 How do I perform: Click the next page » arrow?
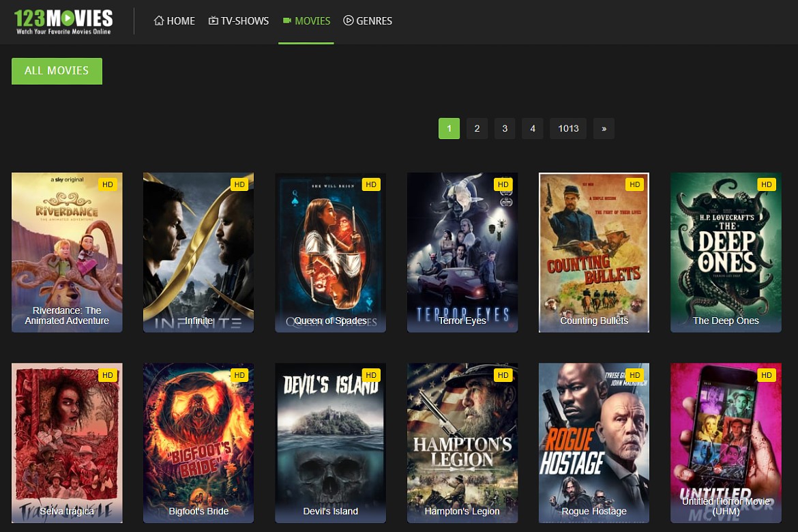[604, 128]
